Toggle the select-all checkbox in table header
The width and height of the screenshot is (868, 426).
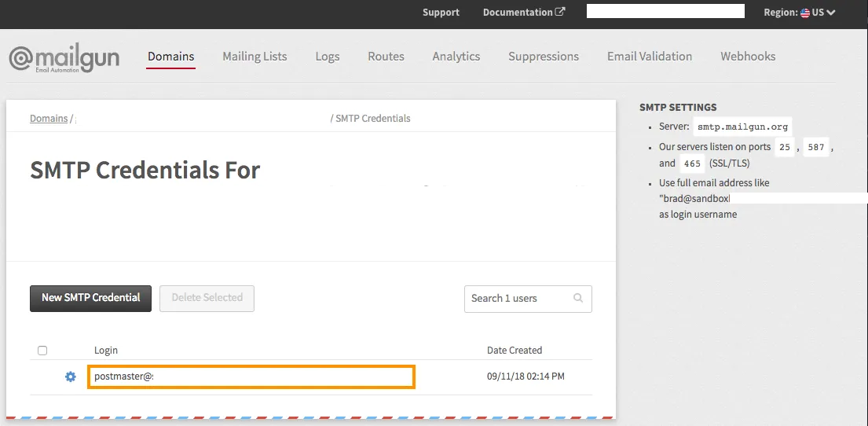coord(42,351)
